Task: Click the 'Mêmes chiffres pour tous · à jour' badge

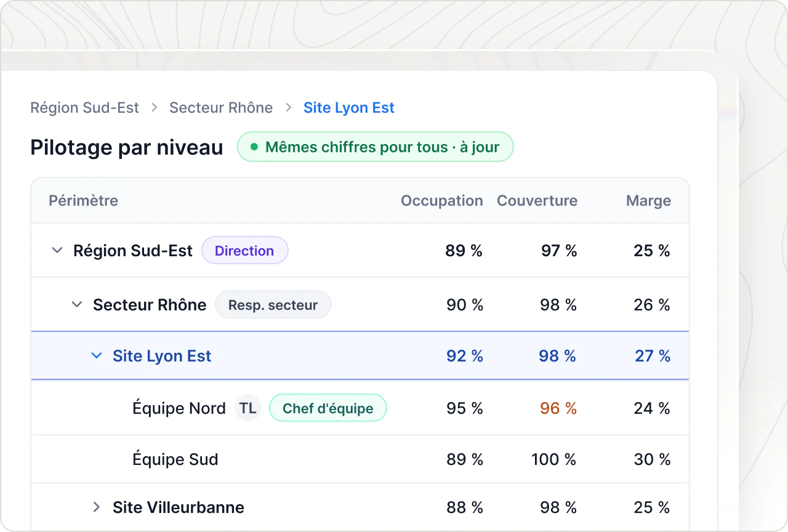Action: coord(376,147)
